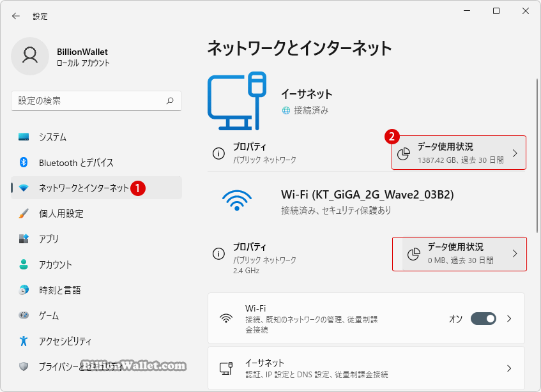Open アクセシビリティ settings category
541x392 pixels.
[x=96, y=341]
